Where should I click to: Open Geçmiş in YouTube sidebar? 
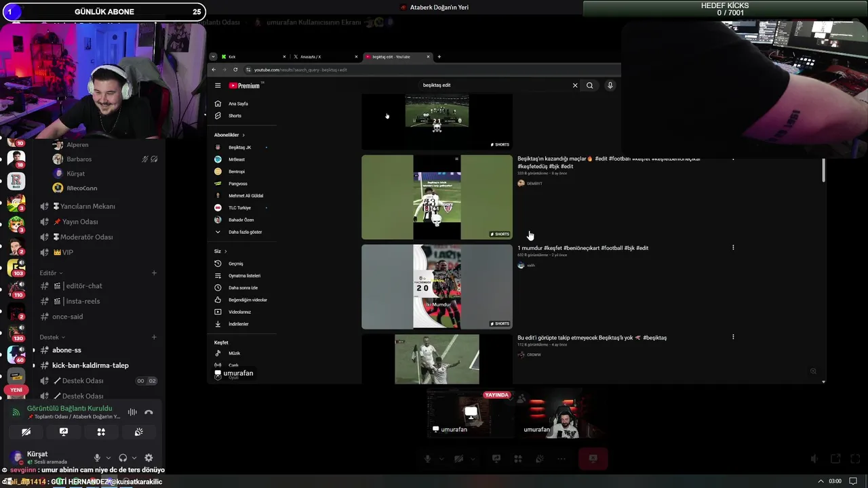[237, 264]
